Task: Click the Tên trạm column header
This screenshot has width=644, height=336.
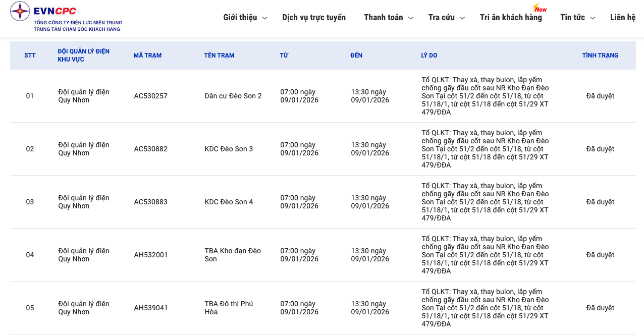Action: [219, 55]
